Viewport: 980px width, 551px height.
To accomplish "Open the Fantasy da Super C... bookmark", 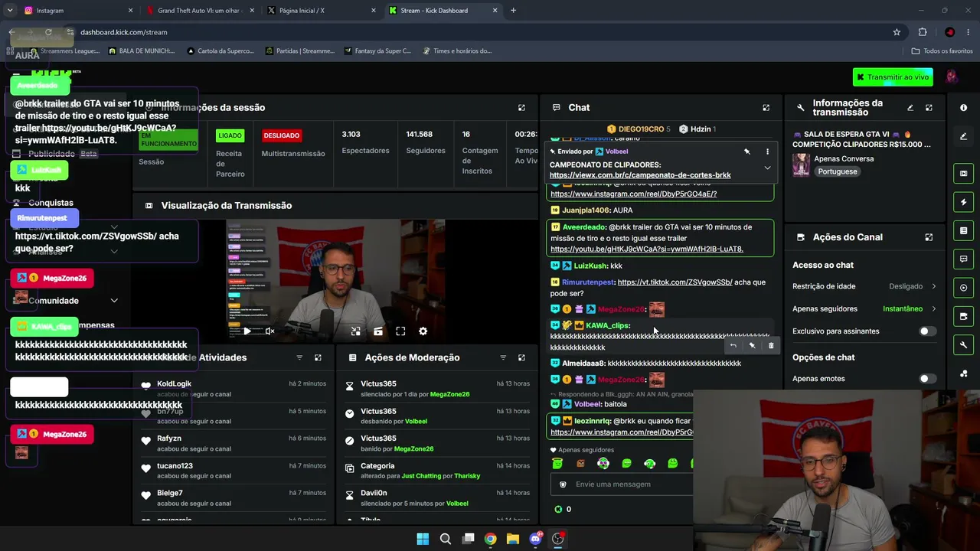I will (x=377, y=51).
